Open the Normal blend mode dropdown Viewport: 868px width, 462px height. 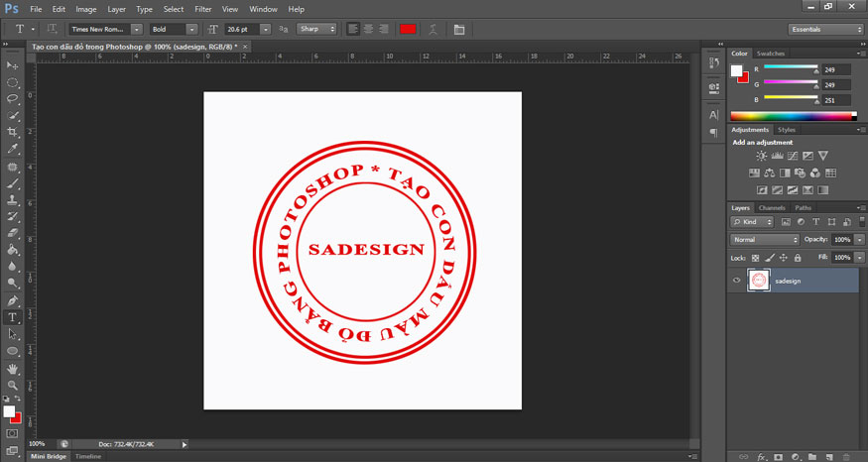click(x=765, y=240)
